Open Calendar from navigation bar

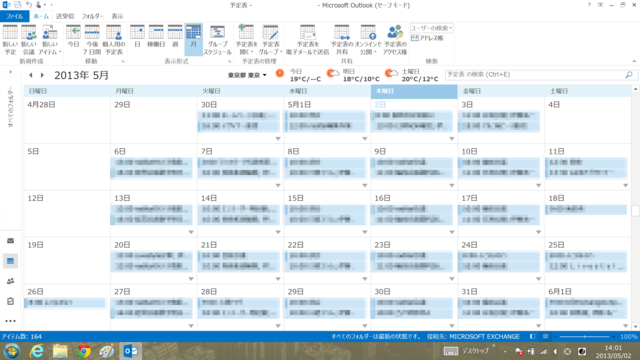11,261
